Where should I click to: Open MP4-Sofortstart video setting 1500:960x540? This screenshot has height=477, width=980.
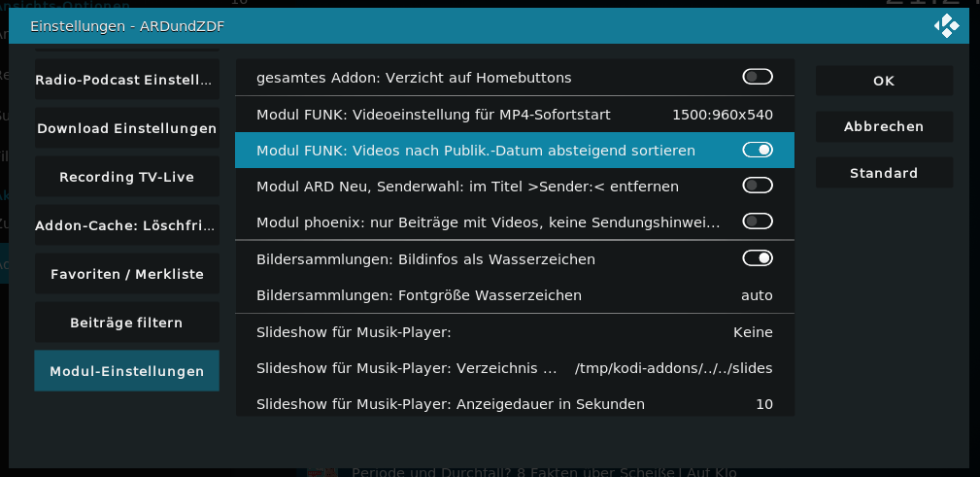[515, 115]
